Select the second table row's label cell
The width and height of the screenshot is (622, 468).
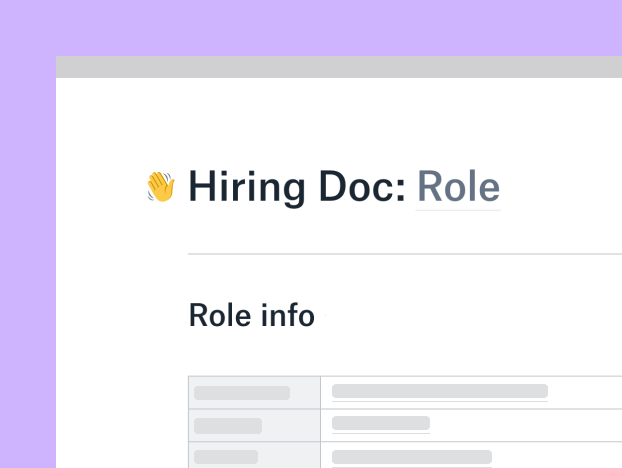[x=254, y=425]
